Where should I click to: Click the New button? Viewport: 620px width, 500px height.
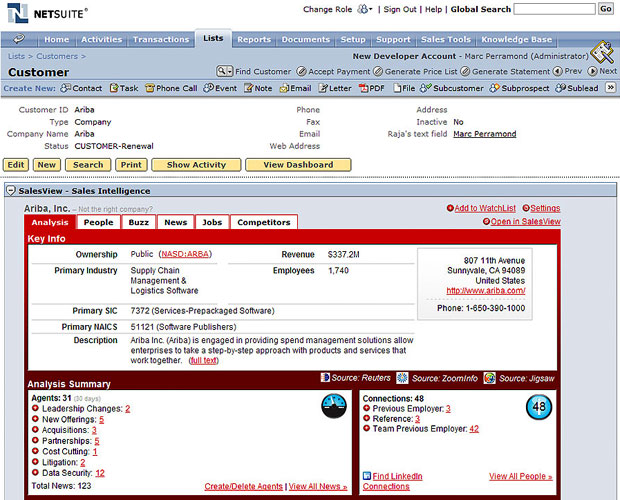[47, 165]
